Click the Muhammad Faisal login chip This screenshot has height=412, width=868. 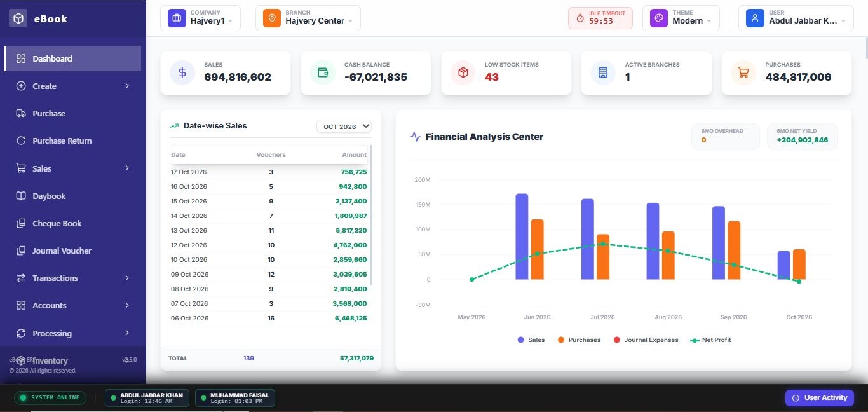coord(235,398)
